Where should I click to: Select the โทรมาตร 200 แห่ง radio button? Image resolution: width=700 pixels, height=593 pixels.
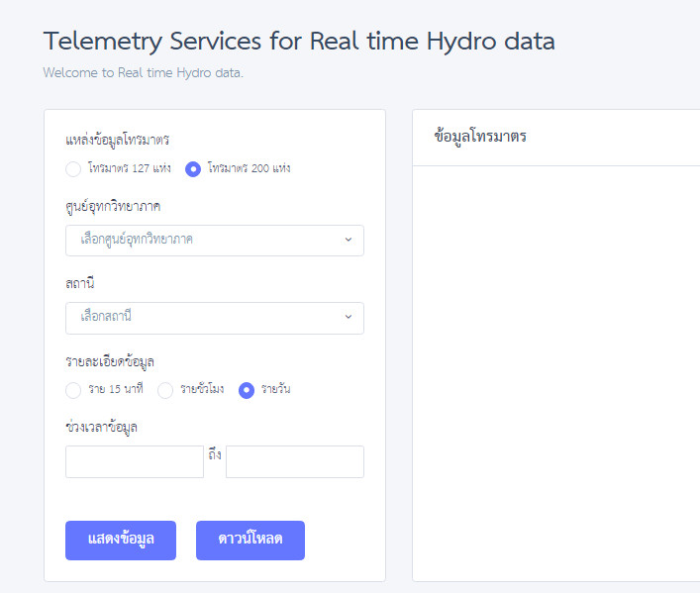pos(193,169)
